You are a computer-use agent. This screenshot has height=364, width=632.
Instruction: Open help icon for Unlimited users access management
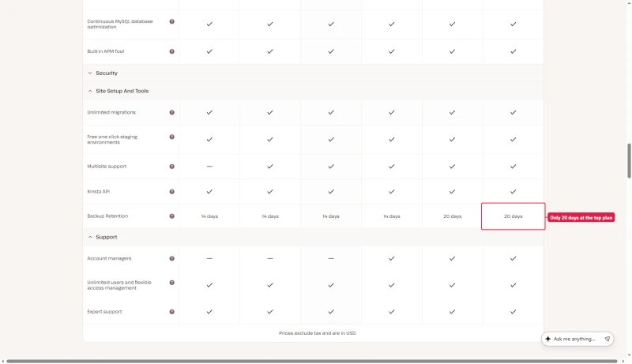coord(171,283)
